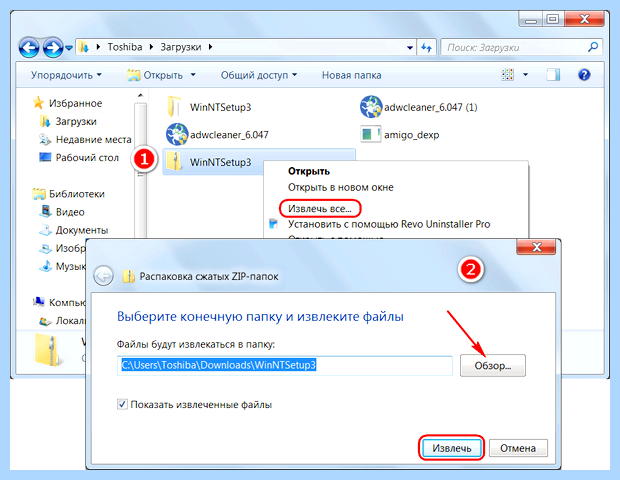Open recent locations dropdown beside nav arrows
This screenshot has width=620, height=480.
tap(69, 48)
